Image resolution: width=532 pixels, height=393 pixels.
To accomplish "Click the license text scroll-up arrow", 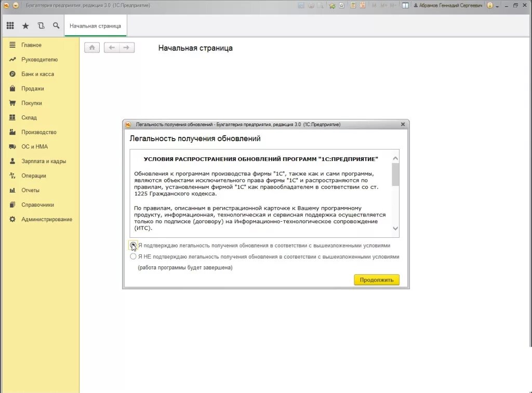I will (x=395, y=158).
